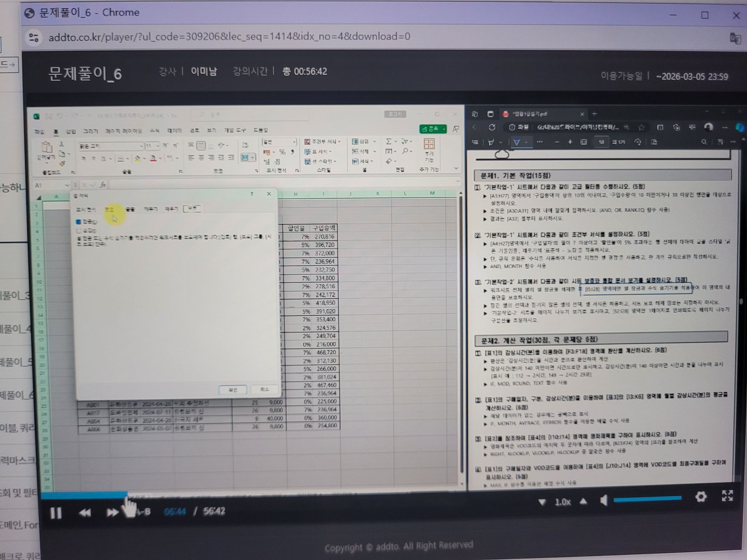Click the fast-forward button in player

pos(112,513)
